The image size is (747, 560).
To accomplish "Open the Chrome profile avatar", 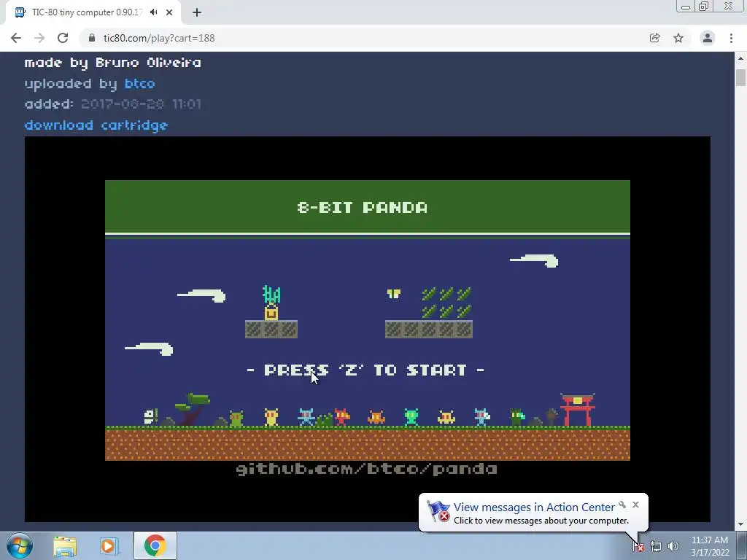I will tap(708, 38).
